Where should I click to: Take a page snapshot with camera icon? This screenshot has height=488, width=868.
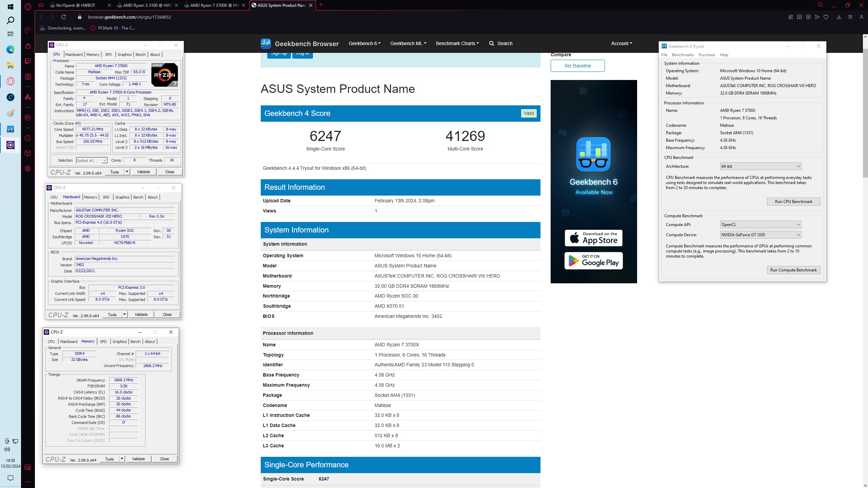(x=800, y=17)
